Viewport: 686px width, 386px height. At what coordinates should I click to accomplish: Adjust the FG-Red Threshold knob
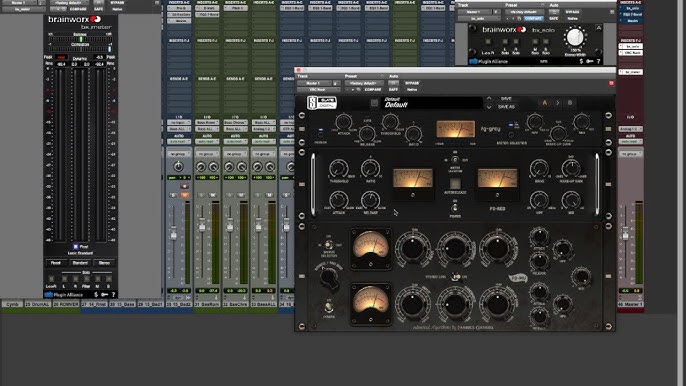(339, 168)
